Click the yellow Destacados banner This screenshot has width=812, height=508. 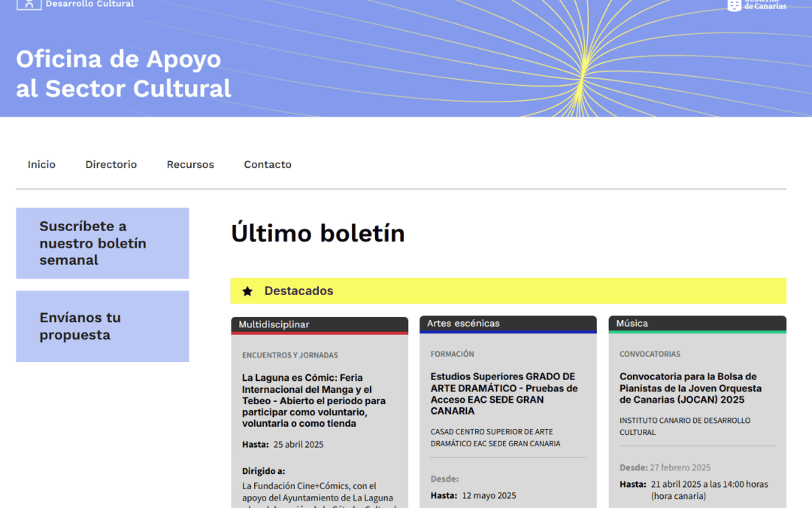pyautogui.click(x=508, y=291)
